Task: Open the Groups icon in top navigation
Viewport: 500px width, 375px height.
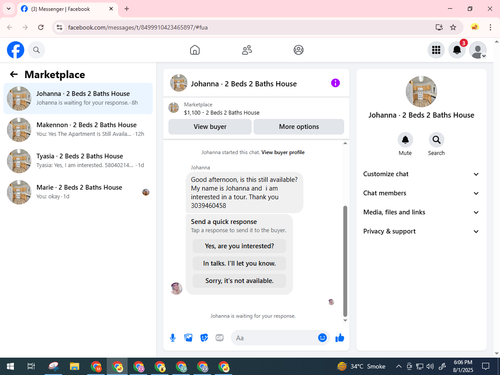Action: tap(298, 50)
